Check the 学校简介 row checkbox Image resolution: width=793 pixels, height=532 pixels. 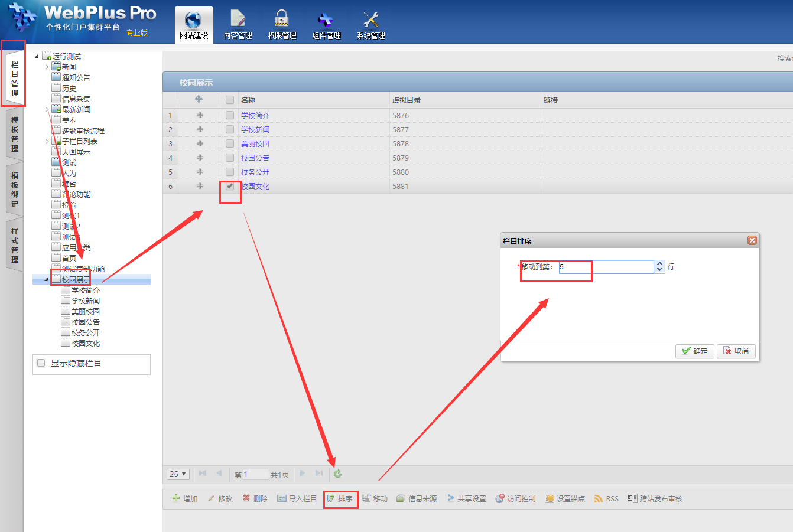click(230, 115)
